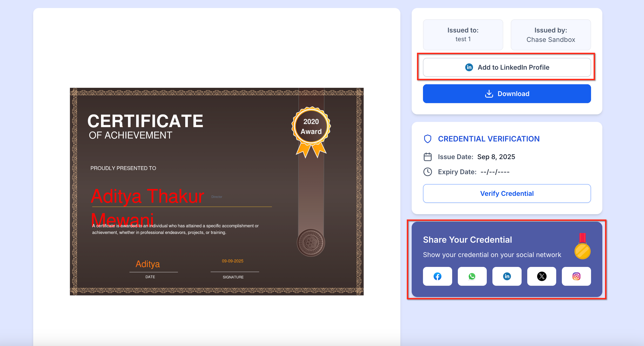Share credential on Facebook

click(437, 276)
